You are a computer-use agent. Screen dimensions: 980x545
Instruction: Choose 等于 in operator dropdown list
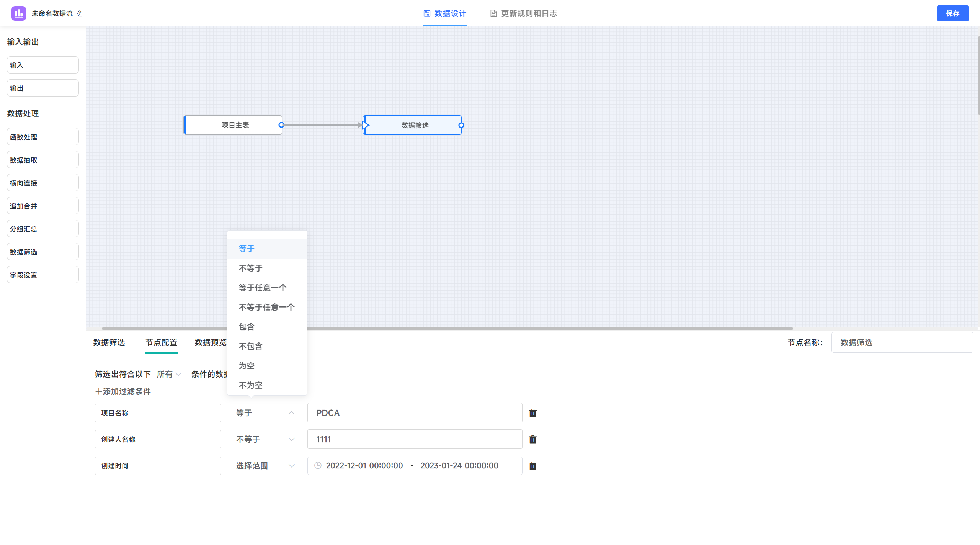pyautogui.click(x=267, y=249)
